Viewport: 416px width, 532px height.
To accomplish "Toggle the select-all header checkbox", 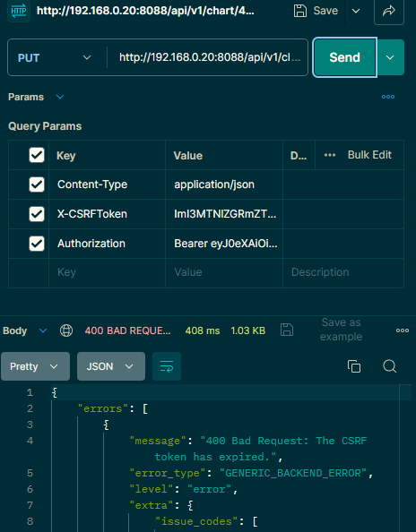I will pyautogui.click(x=37, y=155).
